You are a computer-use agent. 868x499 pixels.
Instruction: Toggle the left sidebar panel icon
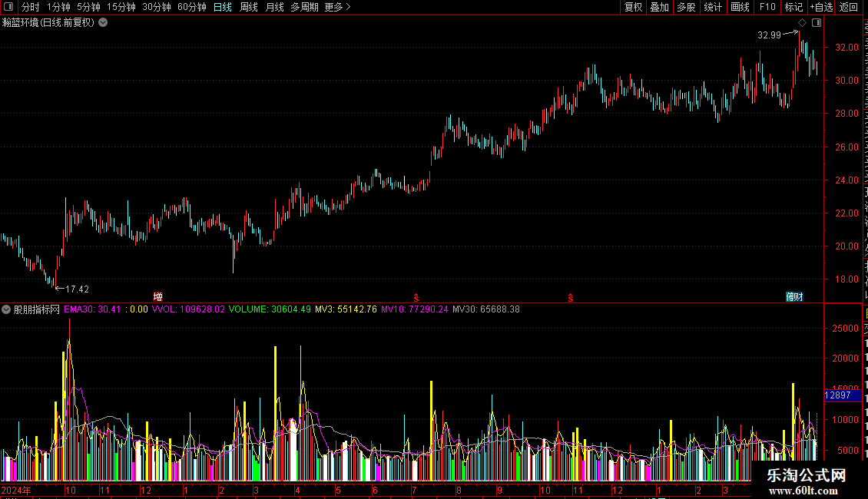tap(8, 7)
